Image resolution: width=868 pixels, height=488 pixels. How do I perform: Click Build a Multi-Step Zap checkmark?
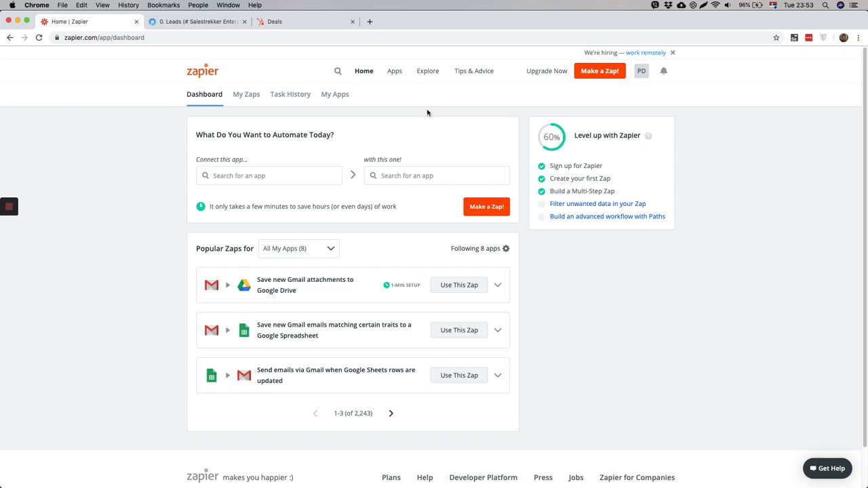pyautogui.click(x=541, y=191)
